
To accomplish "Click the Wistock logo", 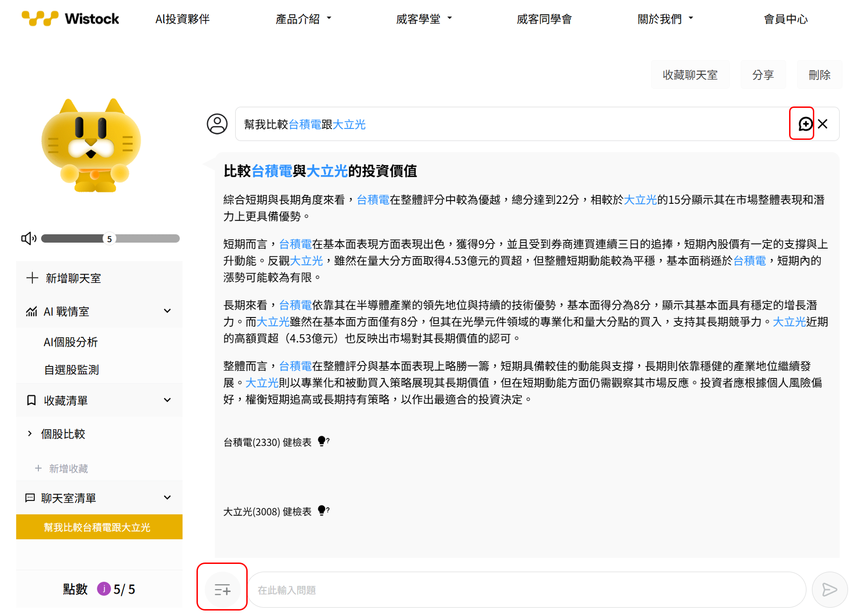I will coord(70,19).
